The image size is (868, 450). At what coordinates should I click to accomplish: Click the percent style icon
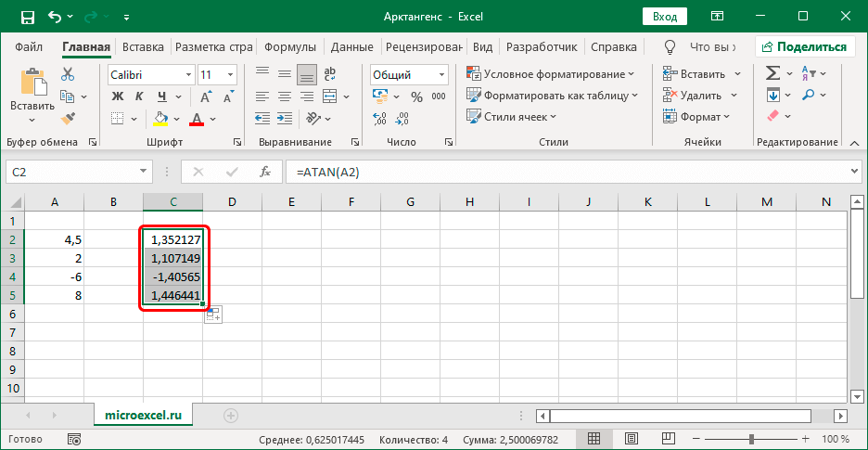pyautogui.click(x=415, y=96)
